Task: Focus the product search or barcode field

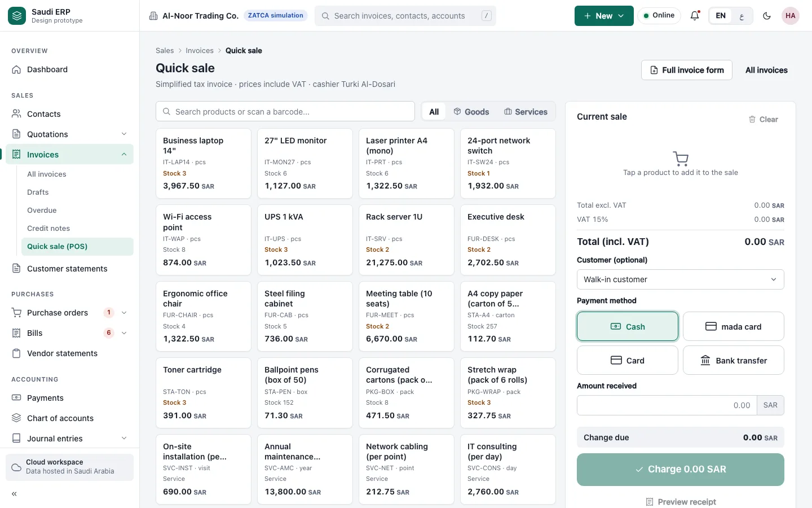Action: click(x=285, y=112)
